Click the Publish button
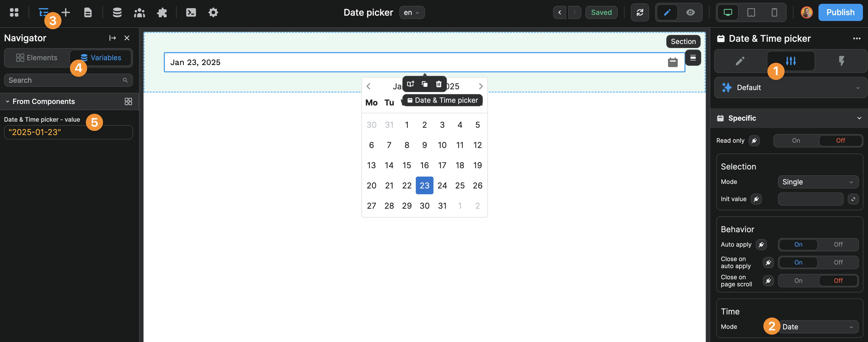868x342 pixels. [x=840, y=12]
